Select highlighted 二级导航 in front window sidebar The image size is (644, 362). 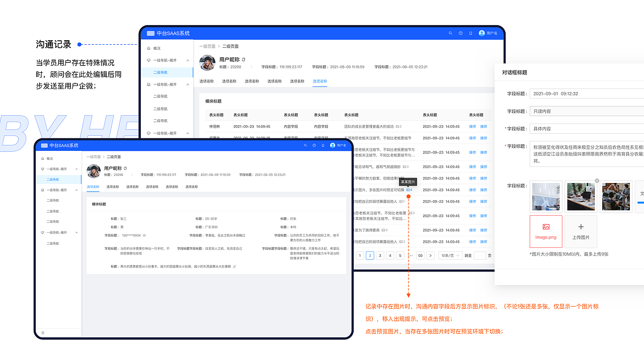tap(58, 179)
